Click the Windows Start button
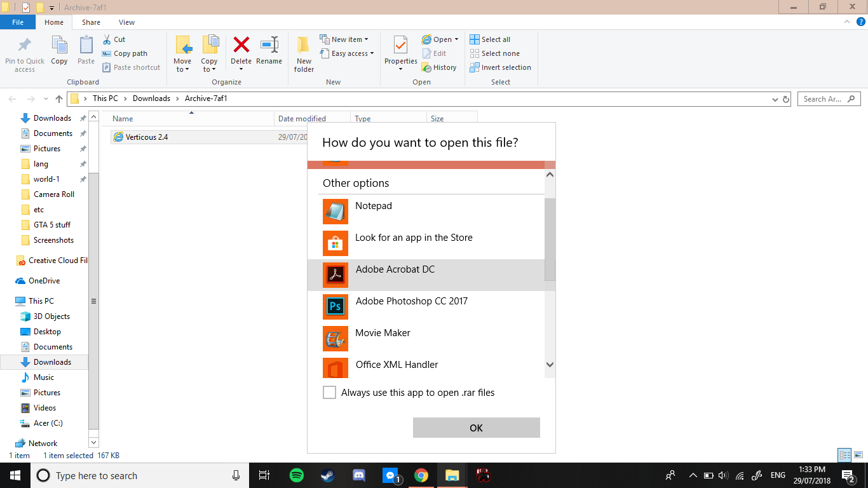 point(15,475)
